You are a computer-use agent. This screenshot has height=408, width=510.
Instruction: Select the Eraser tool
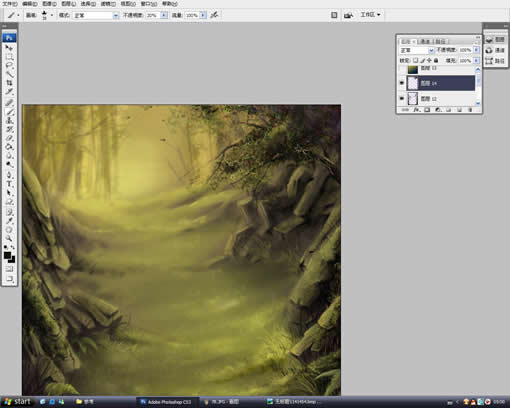click(9, 138)
